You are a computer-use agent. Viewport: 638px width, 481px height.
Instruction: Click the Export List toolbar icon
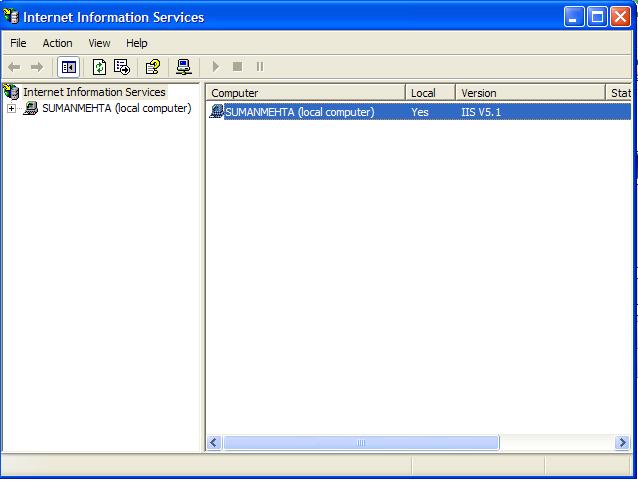pos(122,67)
